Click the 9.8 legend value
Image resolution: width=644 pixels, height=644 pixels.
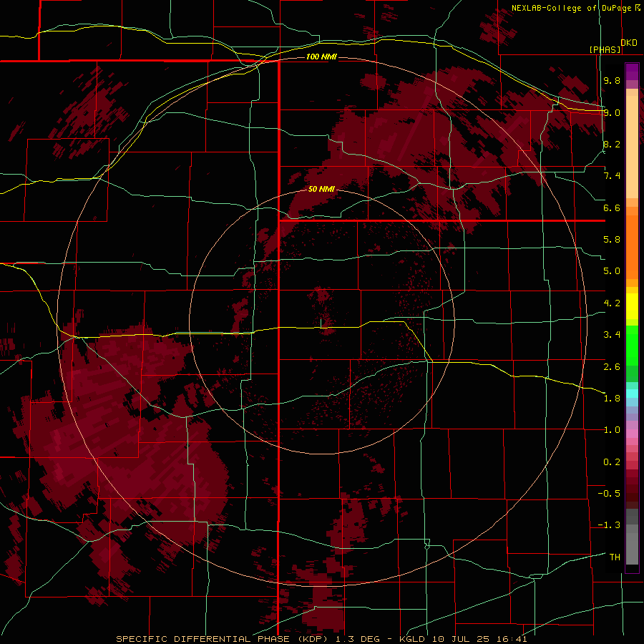tap(612, 80)
